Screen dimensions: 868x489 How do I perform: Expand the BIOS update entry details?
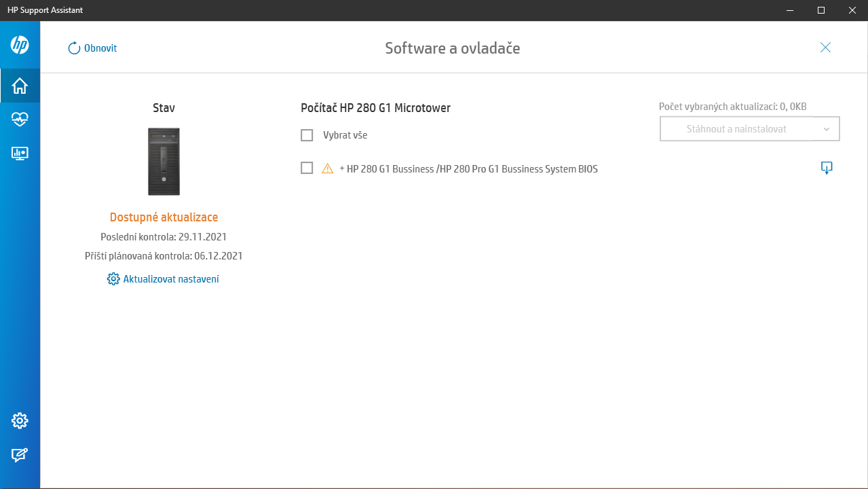[343, 168]
